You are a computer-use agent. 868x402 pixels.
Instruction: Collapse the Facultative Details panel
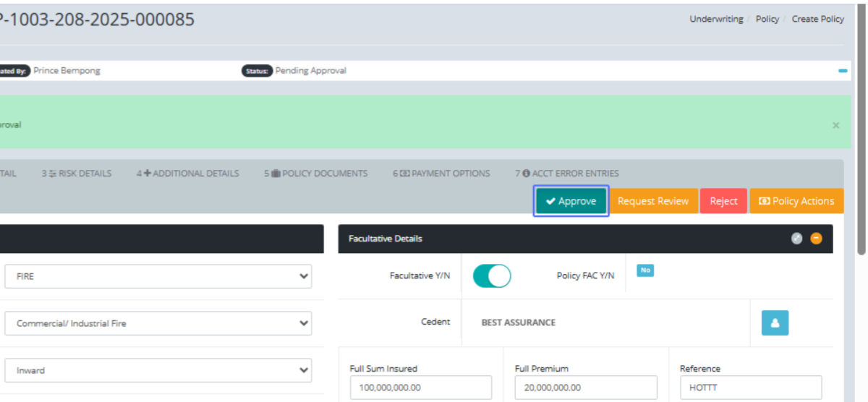pos(816,239)
